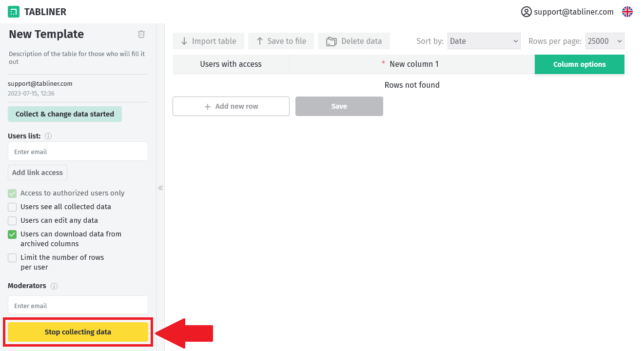
Task: Click Save to file button
Action: [x=281, y=41]
